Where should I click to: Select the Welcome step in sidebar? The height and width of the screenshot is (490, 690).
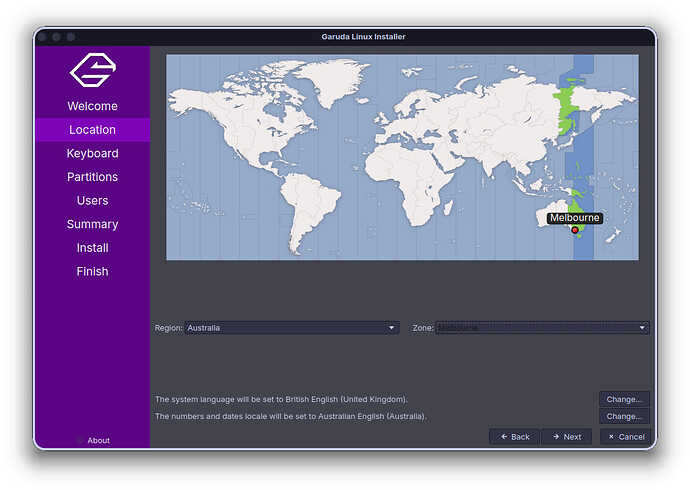click(92, 106)
